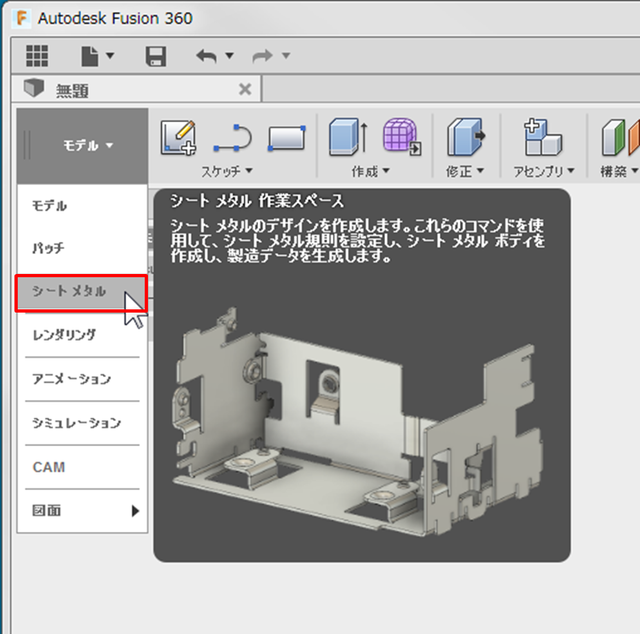This screenshot has height=634, width=640.
Task: Open the モデル workspace switcher dropdown
Action: point(82,145)
